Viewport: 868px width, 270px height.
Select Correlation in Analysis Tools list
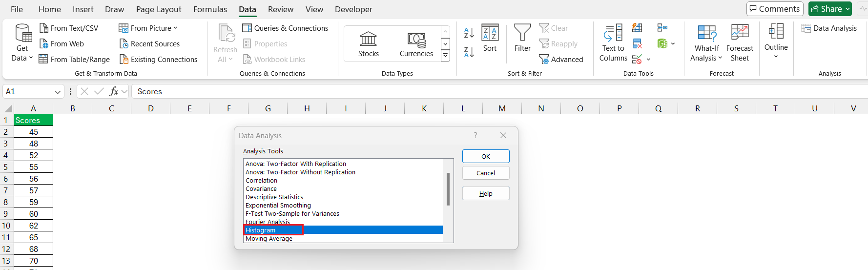tap(343, 180)
